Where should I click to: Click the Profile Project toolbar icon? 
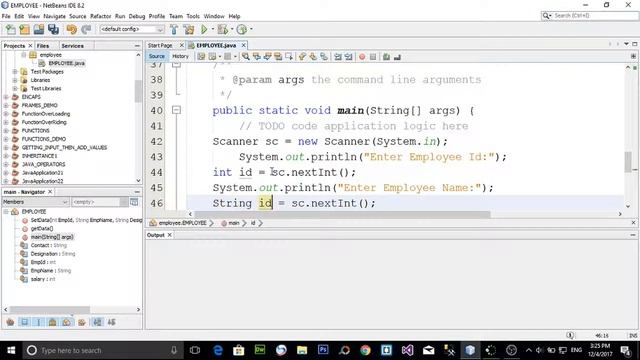(242, 29)
